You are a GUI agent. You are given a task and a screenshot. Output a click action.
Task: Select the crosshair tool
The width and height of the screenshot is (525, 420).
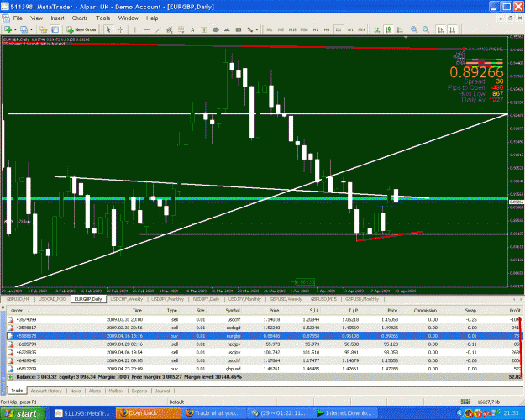pyautogui.click(x=120, y=29)
